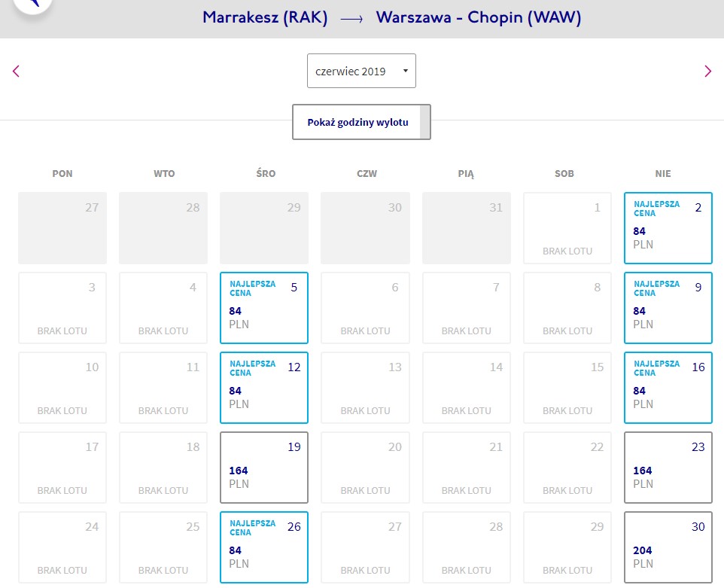This screenshot has width=724, height=588.
Task: Click the CZW weekday header
Action: 367,174
